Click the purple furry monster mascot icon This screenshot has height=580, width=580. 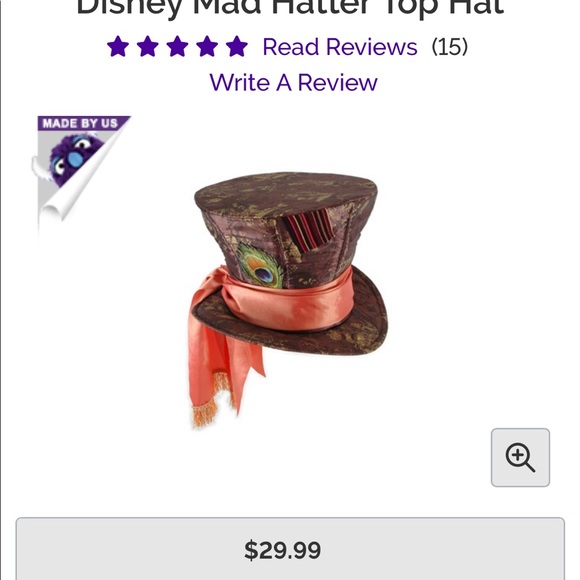click(x=75, y=159)
